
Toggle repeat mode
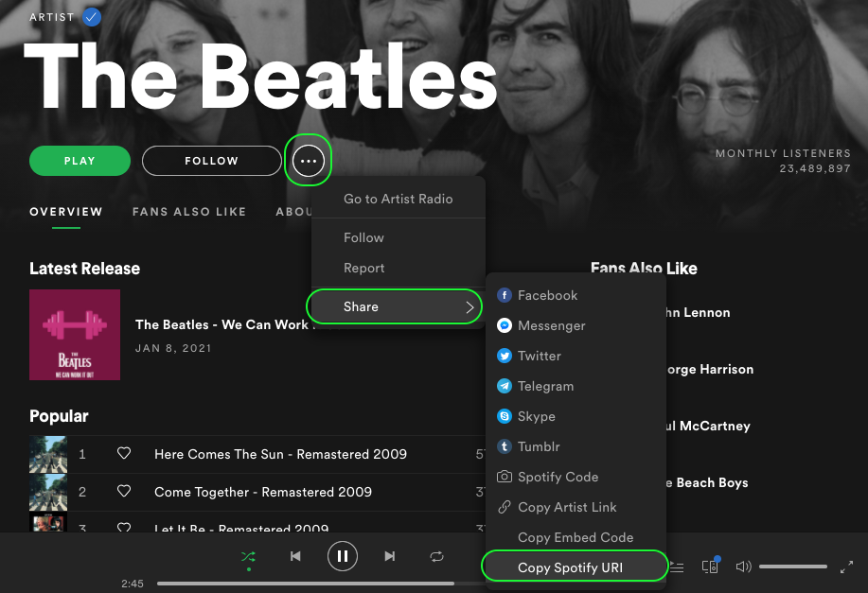point(436,556)
